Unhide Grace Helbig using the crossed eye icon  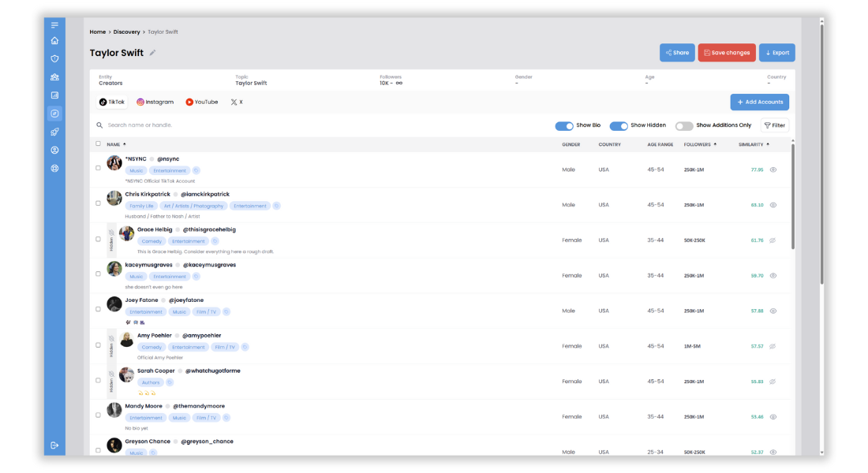[x=773, y=240]
